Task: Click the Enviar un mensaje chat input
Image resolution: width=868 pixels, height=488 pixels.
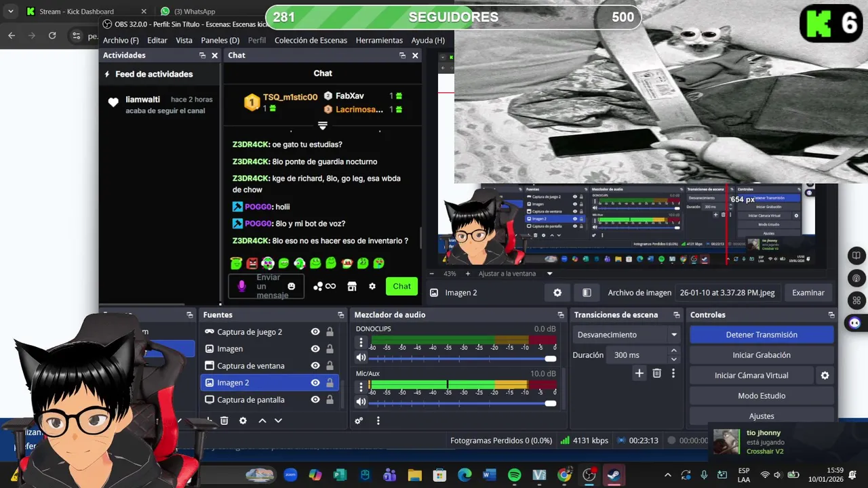Action: pos(267,286)
